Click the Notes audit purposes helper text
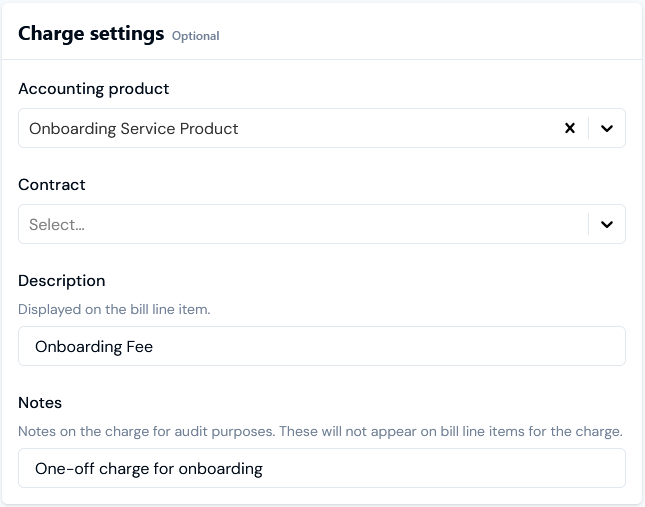This screenshot has height=507, width=645. 320,432
